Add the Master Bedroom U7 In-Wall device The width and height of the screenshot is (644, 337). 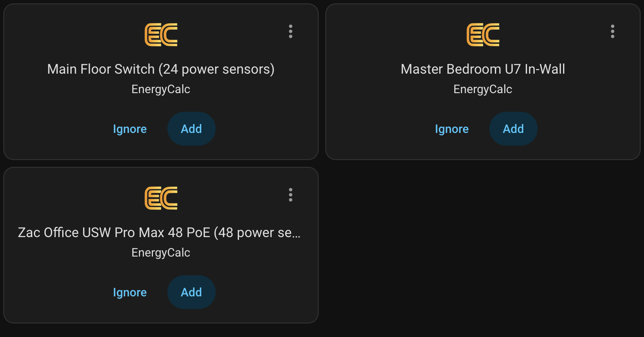pos(514,129)
